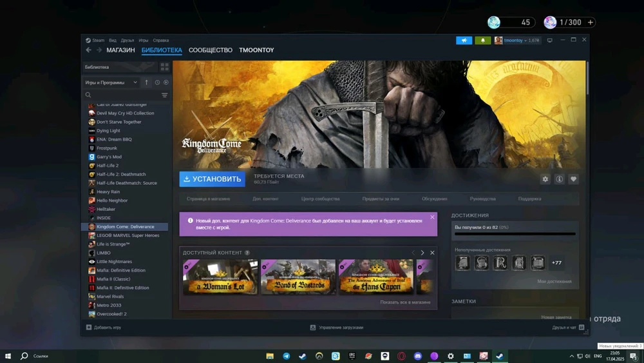Go to the МАГАЗИН tab
Screen dimensions: 644x363
point(120,50)
